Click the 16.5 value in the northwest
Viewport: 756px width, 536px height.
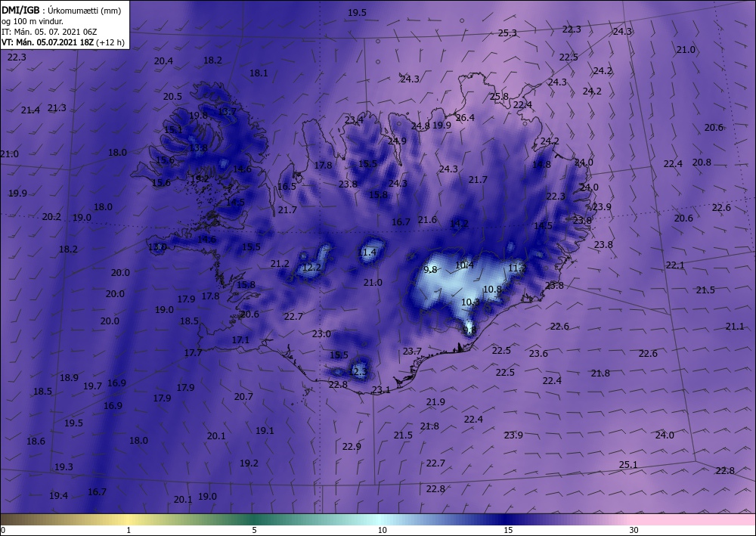(x=287, y=186)
